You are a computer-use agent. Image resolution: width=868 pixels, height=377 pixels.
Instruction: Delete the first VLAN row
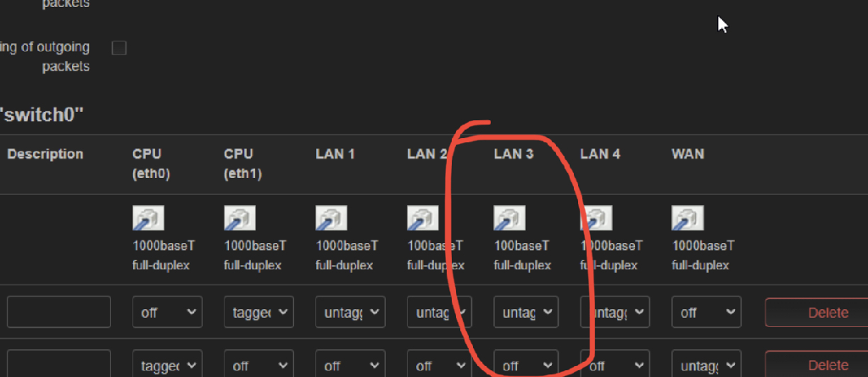click(x=816, y=313)
